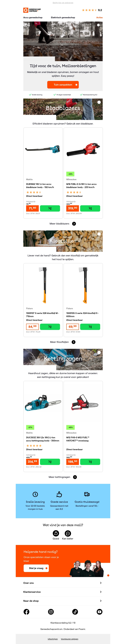Click the Stel je vraag button
Viewport: 126px width, 644px height.
(x=36, y=568)
